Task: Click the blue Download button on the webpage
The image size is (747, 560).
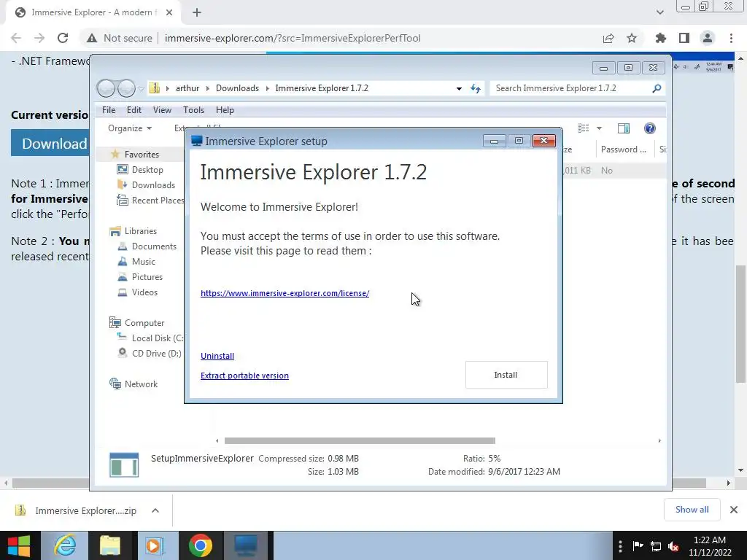Action: click(x=50, y=143)
